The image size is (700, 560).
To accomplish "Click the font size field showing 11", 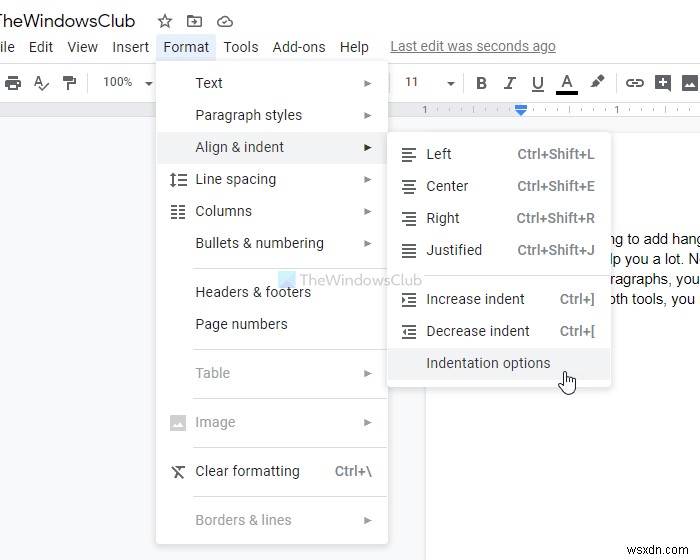I will [x=411, y=82].
